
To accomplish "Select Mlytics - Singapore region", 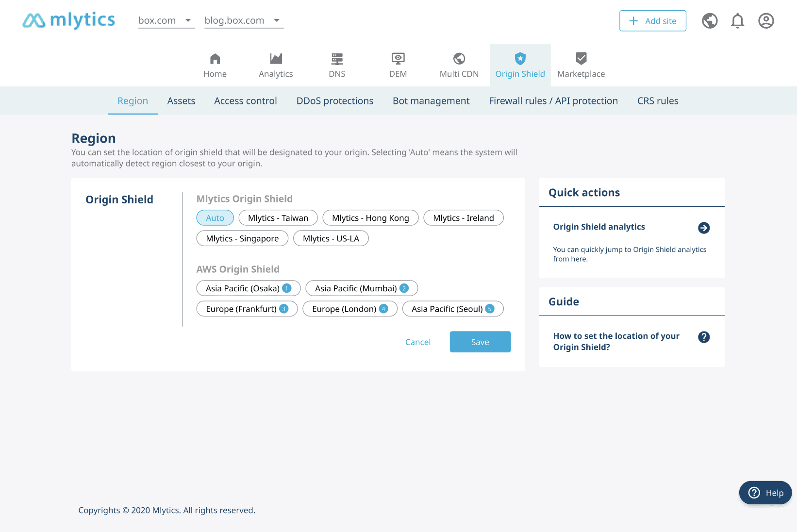I will (x=242, y=238).
